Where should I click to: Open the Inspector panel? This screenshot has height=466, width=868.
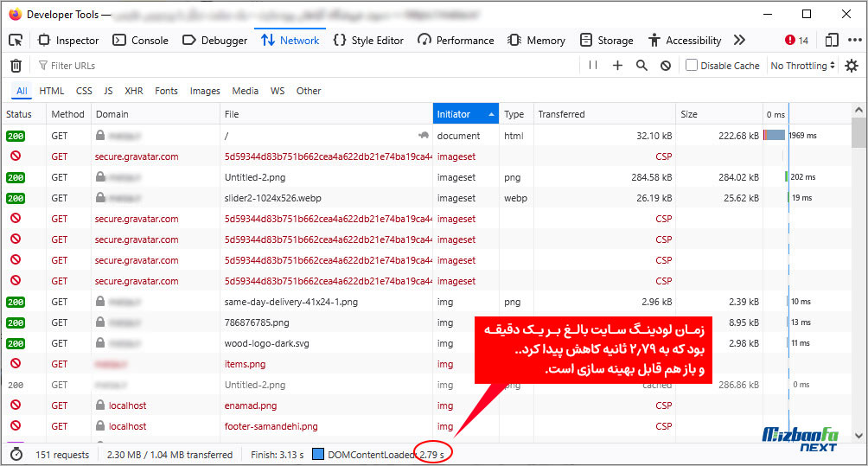click(68, 40)
